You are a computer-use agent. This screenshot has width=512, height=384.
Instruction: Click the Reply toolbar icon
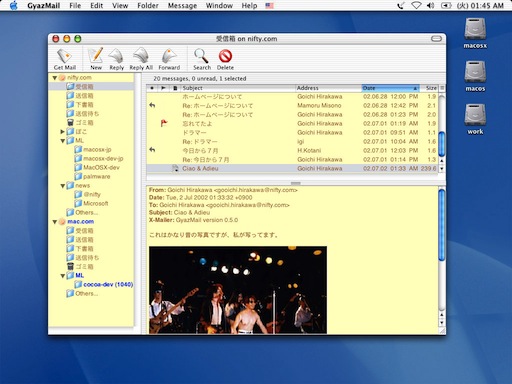point(116,56)
